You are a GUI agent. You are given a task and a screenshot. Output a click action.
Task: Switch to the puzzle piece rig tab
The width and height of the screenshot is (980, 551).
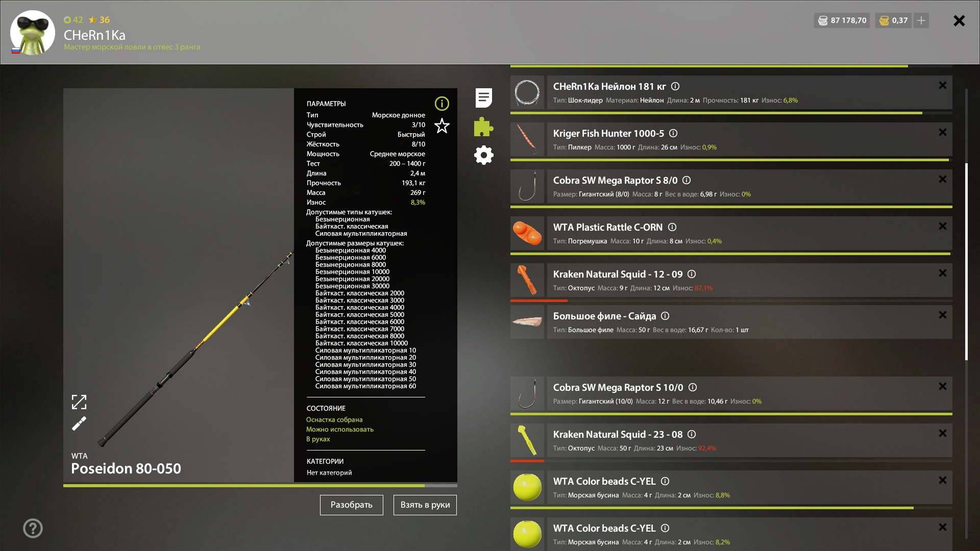coord(483,127)
